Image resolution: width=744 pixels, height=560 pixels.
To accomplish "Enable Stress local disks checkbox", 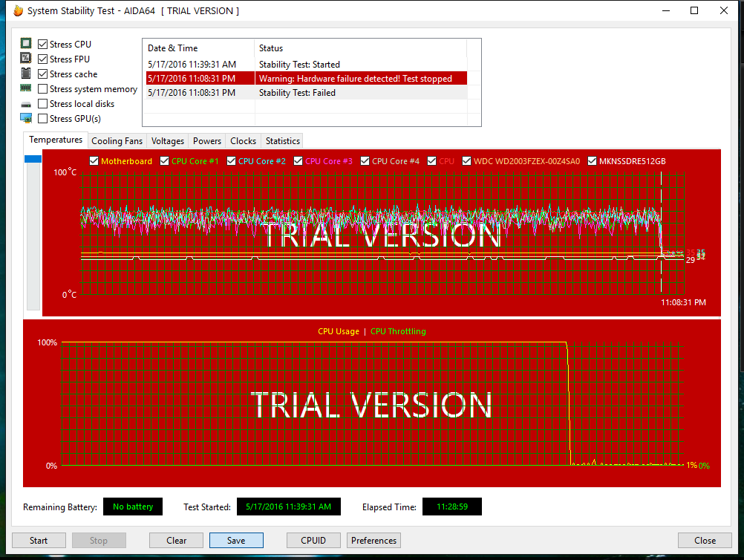I will 43,103.
